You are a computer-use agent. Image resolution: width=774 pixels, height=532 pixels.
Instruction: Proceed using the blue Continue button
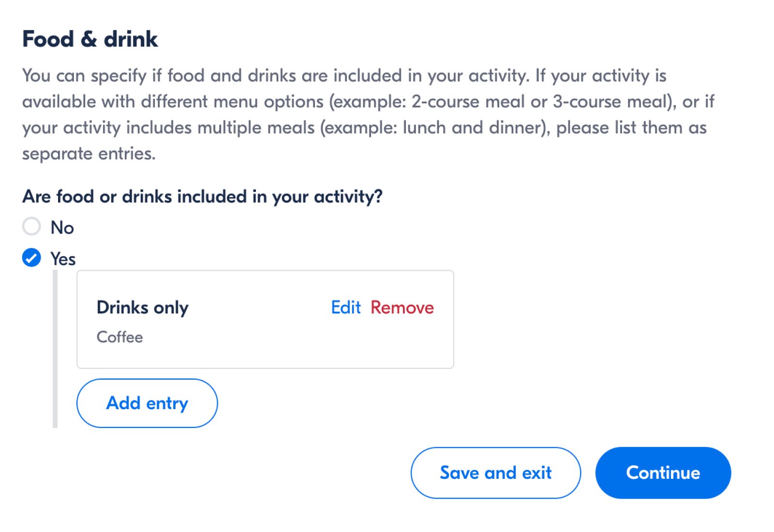pyautogui.click(x=663, y=473)
